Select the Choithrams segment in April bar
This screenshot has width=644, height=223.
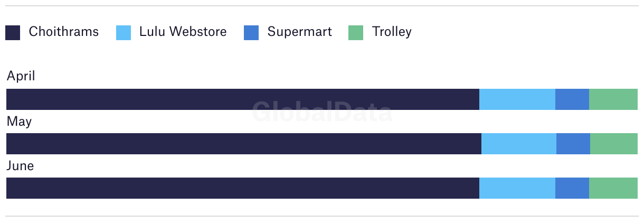pyautogui.click(x=243, y=99)
